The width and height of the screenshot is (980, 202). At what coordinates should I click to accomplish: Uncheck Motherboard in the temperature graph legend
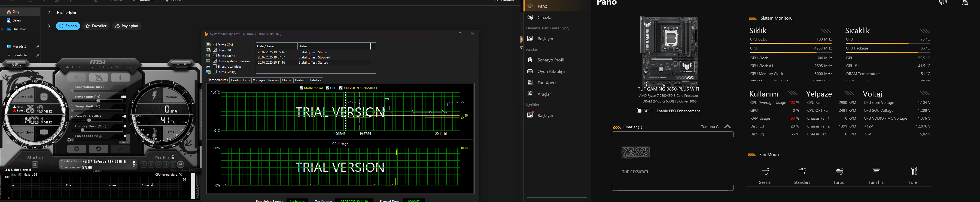(x=301, y=88)
